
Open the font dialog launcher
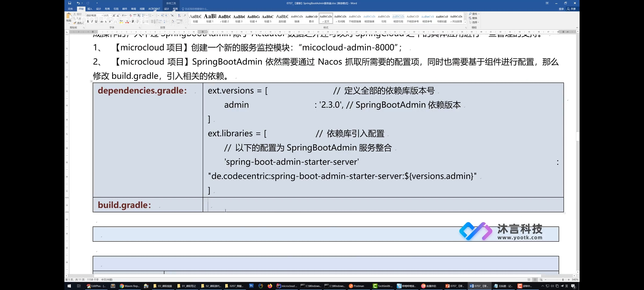tap(140, 28)
